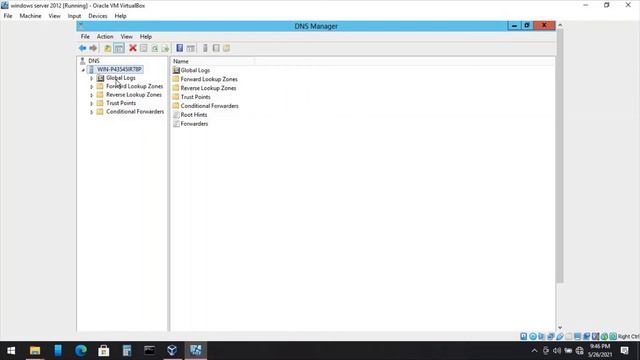Viewport: 640px width, 360px height.
Task: Select Trust Points in the right pane
Action: click(196, 97)
